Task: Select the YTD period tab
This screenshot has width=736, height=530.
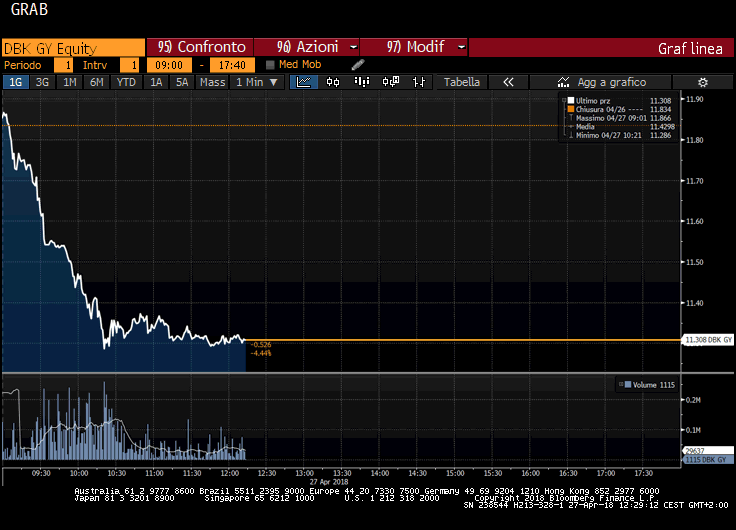Action: pos(126,82)
